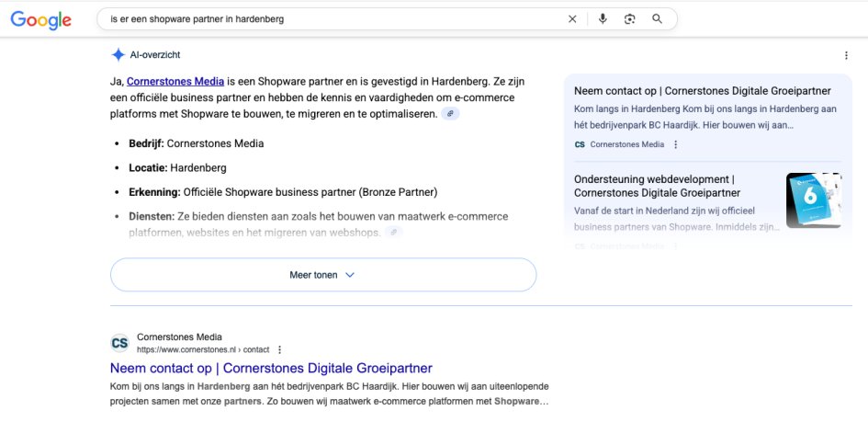Click the Google logo
The width and height of the screenshot is (868, 422).
[41, 19]
